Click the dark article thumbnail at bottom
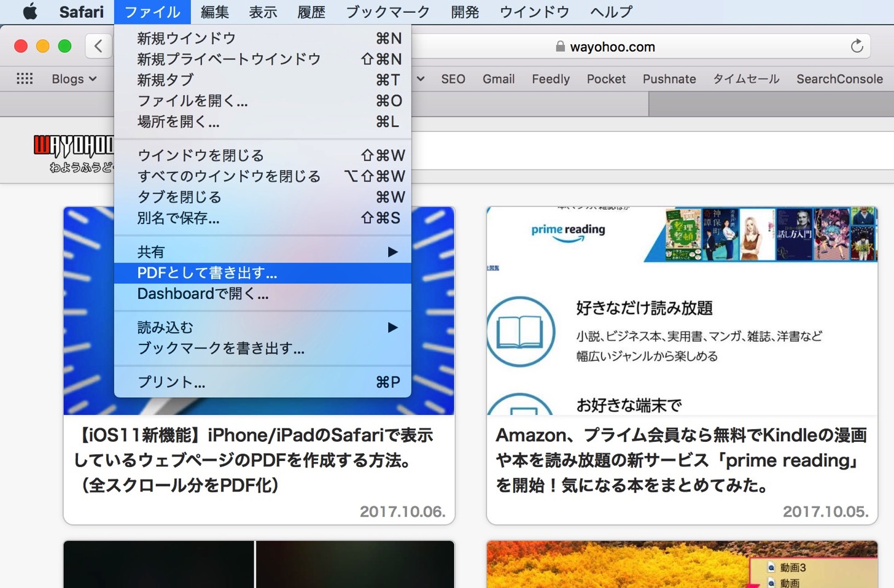The image size is (894, 588). click(x=258, y=564)
